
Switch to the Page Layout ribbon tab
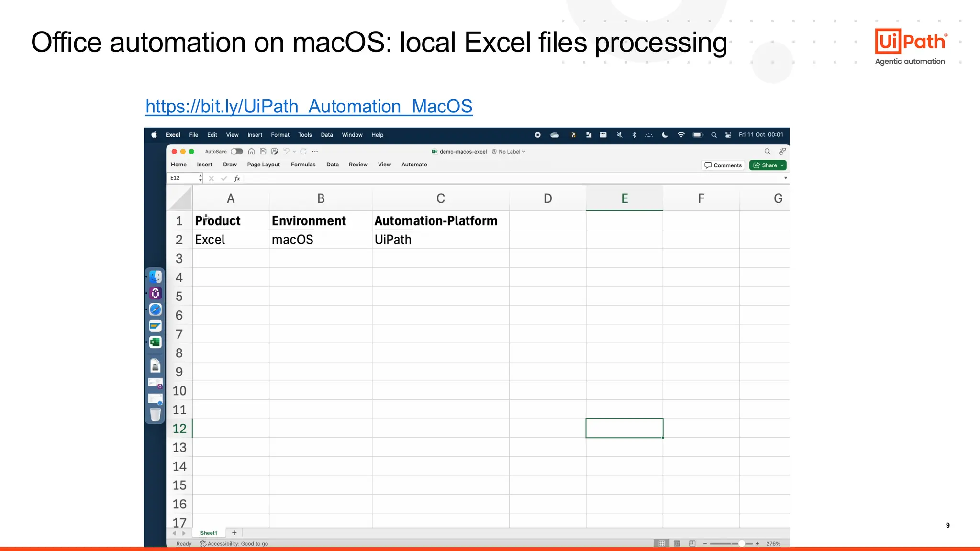pos(263,165)
